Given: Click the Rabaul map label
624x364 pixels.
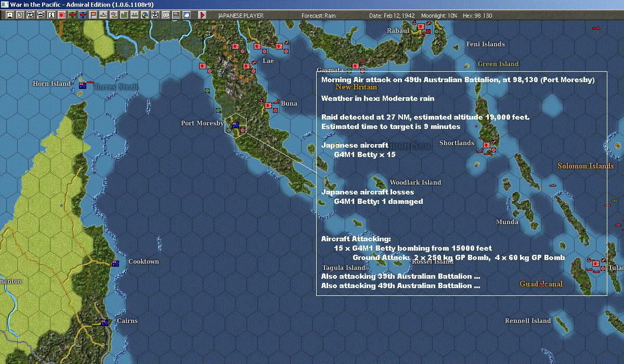Looking at the screenshot, I should click(x=398, y=31).
